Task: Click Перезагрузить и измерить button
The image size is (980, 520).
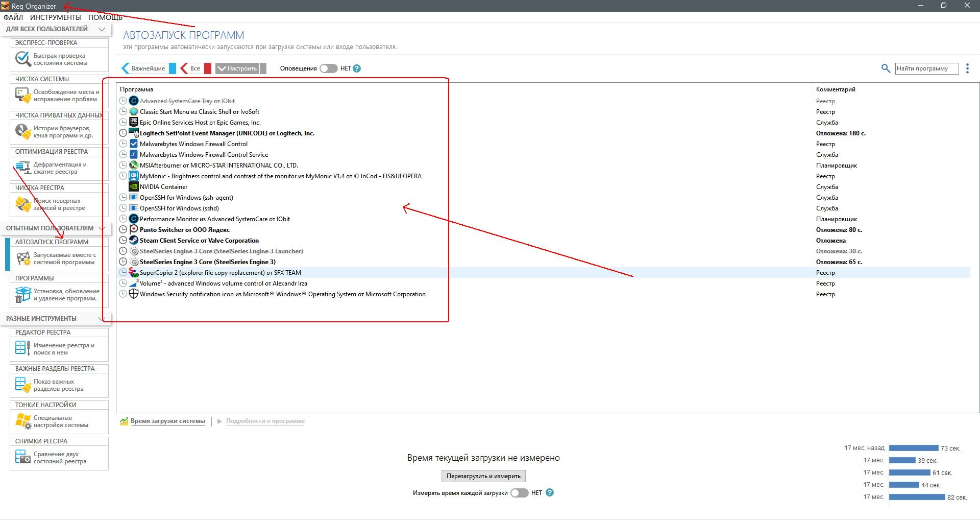Action: coord(483,476)
